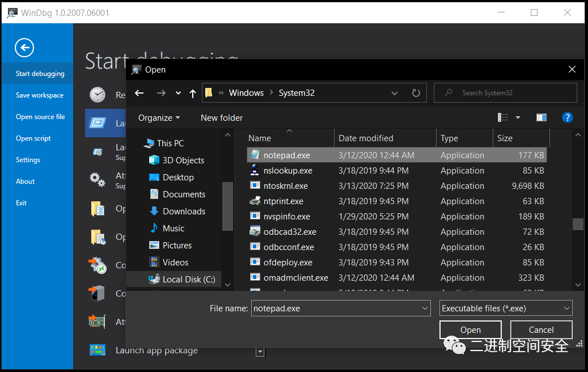Image resolution: width=588 pixels, height=372 pixels.
Task: Go forward in Open dialog navigation
Action: (x=161, y=93)
